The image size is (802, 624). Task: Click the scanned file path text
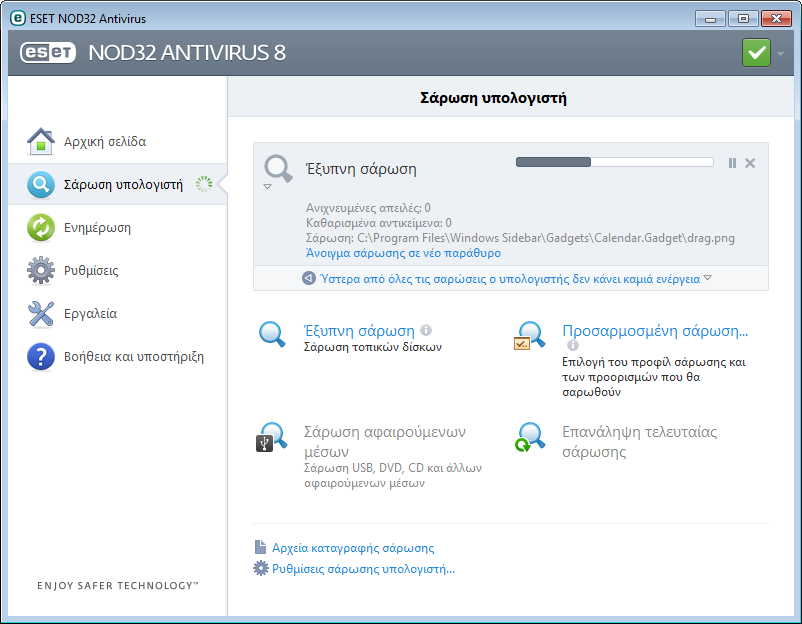[520, 238]
